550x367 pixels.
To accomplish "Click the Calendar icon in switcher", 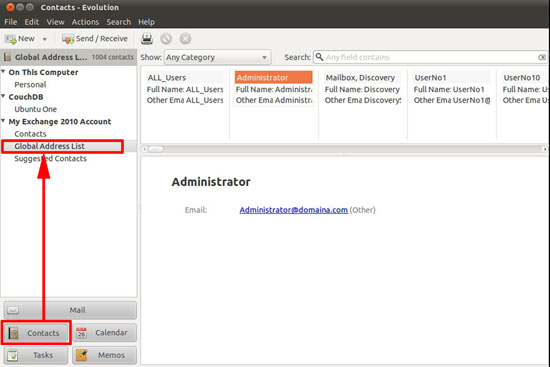I will tap(81, 333).
